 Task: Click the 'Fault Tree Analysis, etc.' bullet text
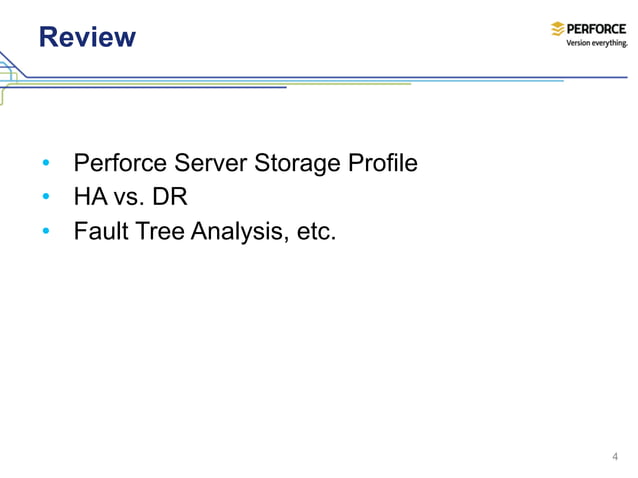point(205,232)
